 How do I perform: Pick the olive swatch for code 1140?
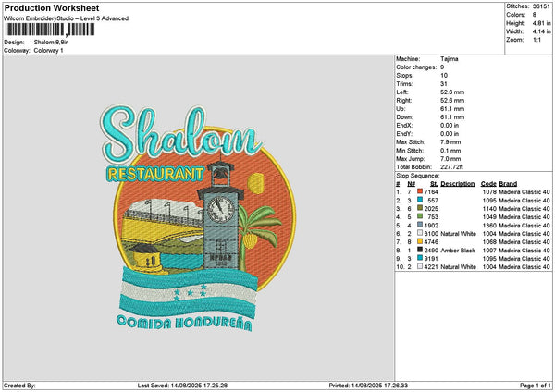click(421, 208)
